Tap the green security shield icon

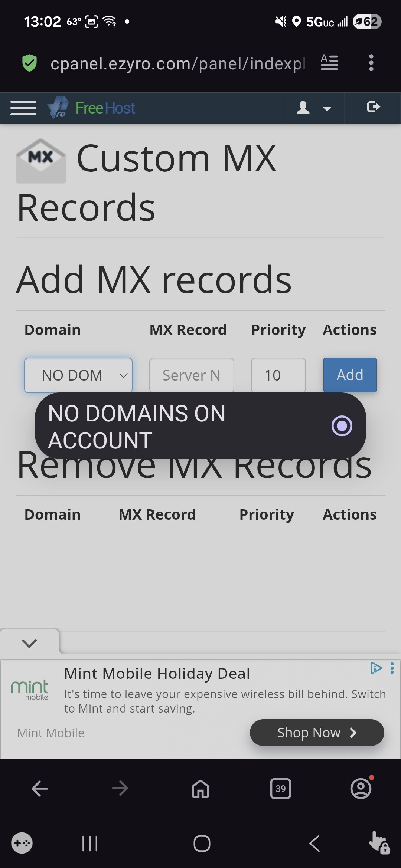tap(29, 63)
